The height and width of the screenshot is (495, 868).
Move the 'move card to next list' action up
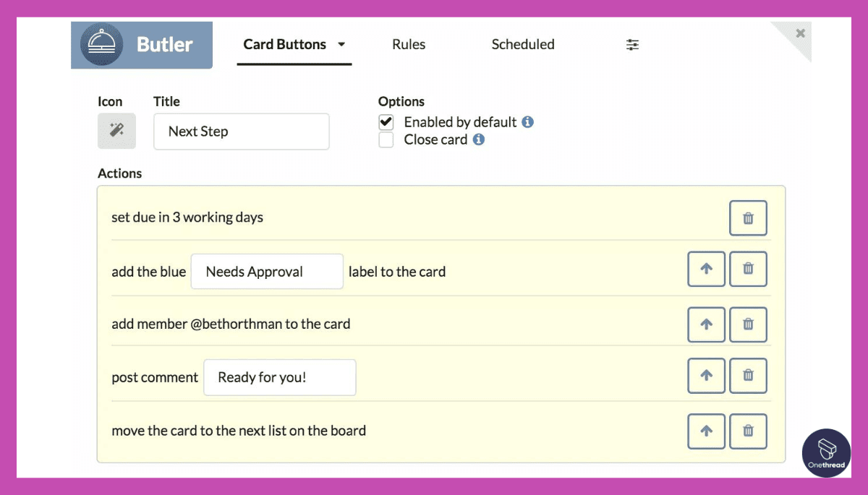(706, 431)
